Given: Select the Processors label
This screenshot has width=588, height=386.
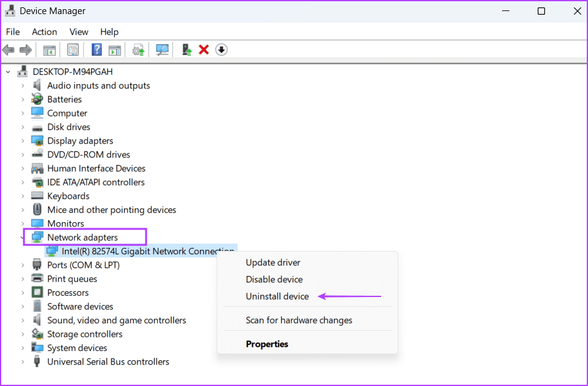Looking at the screenshot, I should pyautogui.click(x=68, y=292).
